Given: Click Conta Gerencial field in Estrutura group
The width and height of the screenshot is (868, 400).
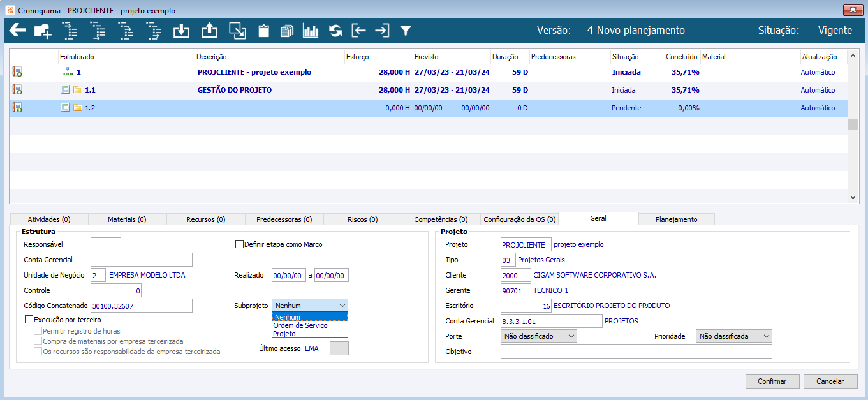Looking at the screenshot, I should (142, 260).
